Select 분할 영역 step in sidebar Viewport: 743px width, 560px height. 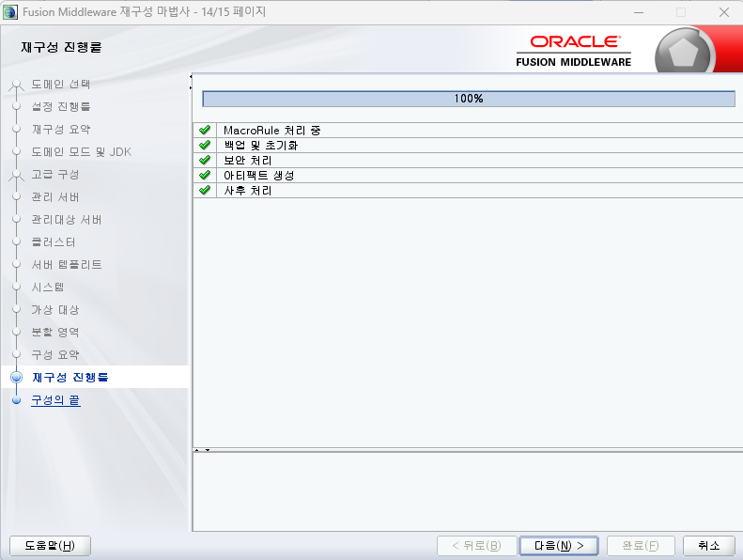coord(55,333)
